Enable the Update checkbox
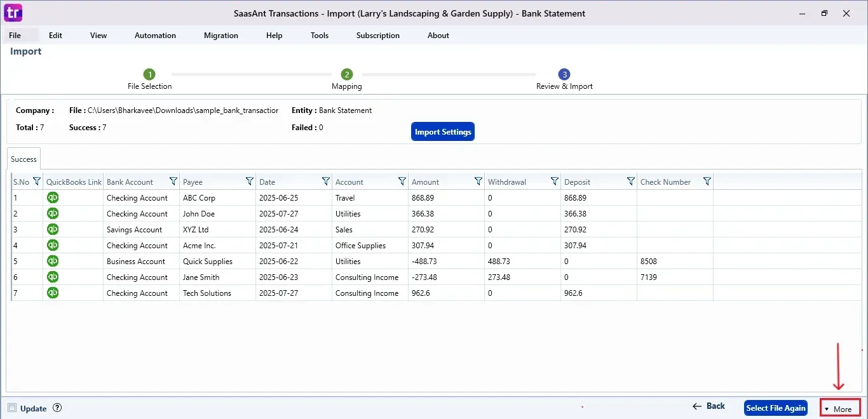 click(12, 408)
